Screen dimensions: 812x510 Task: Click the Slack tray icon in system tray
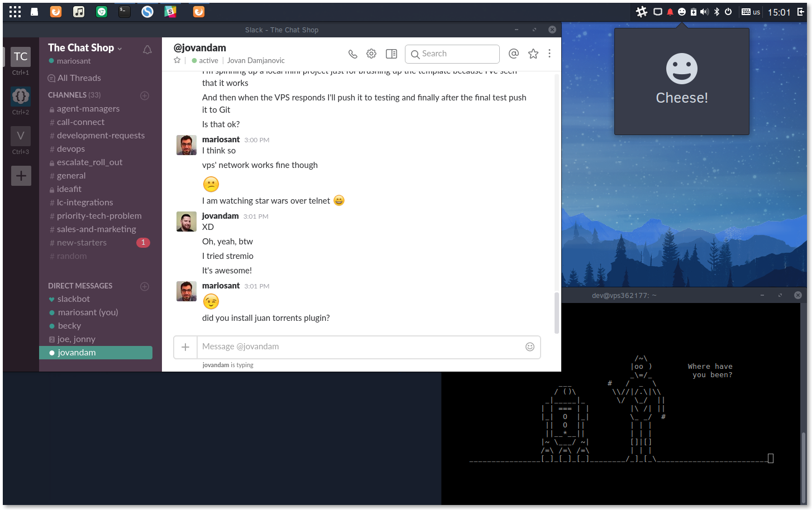click(642, 12)
